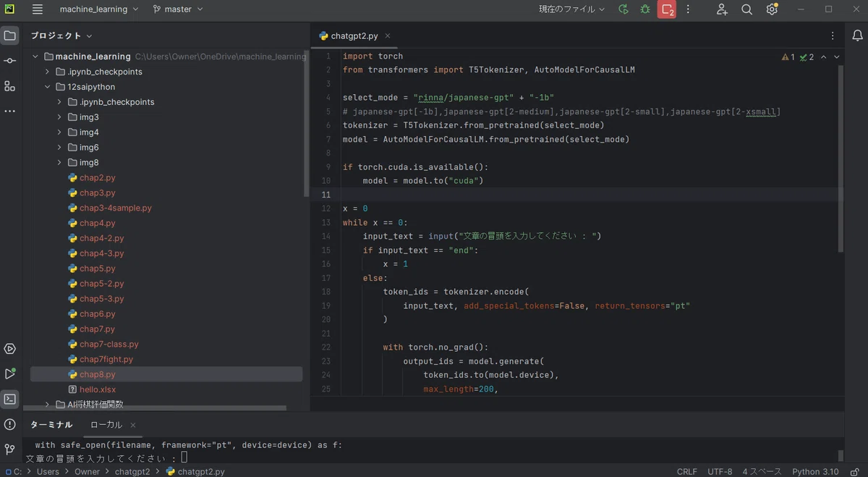Open the Git tool window icon

coord(9,449)
